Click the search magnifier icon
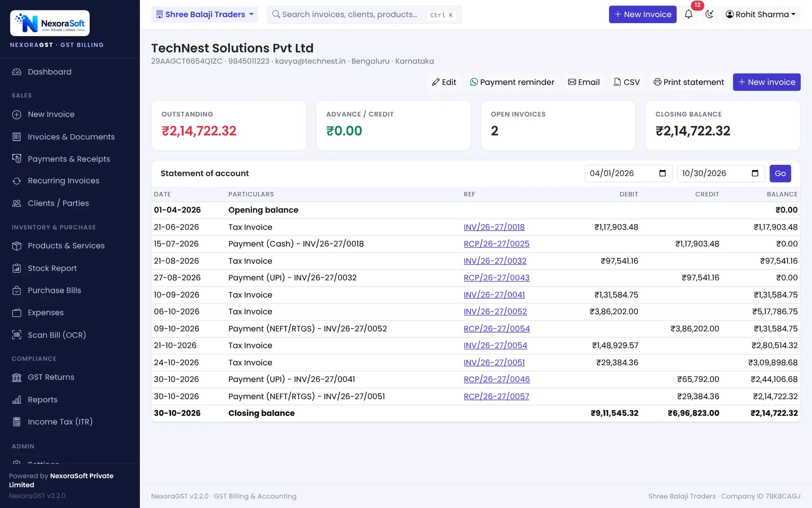 coord(276,14)
